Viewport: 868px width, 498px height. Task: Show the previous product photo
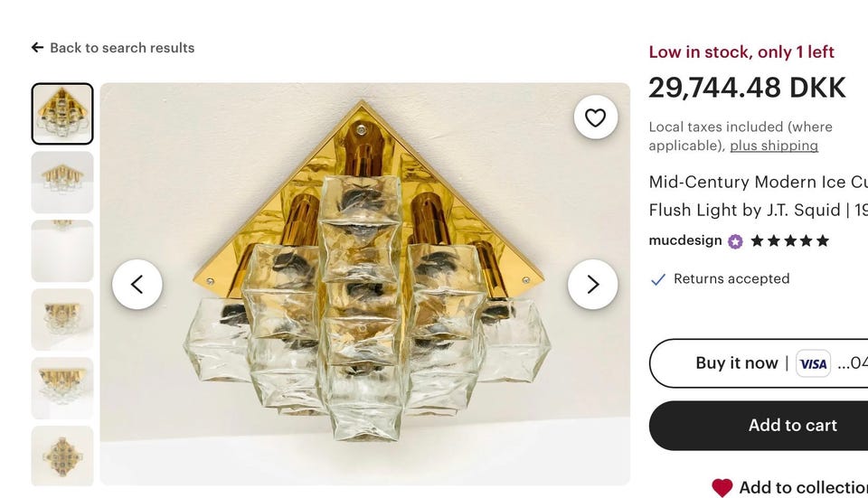(137, 285)
